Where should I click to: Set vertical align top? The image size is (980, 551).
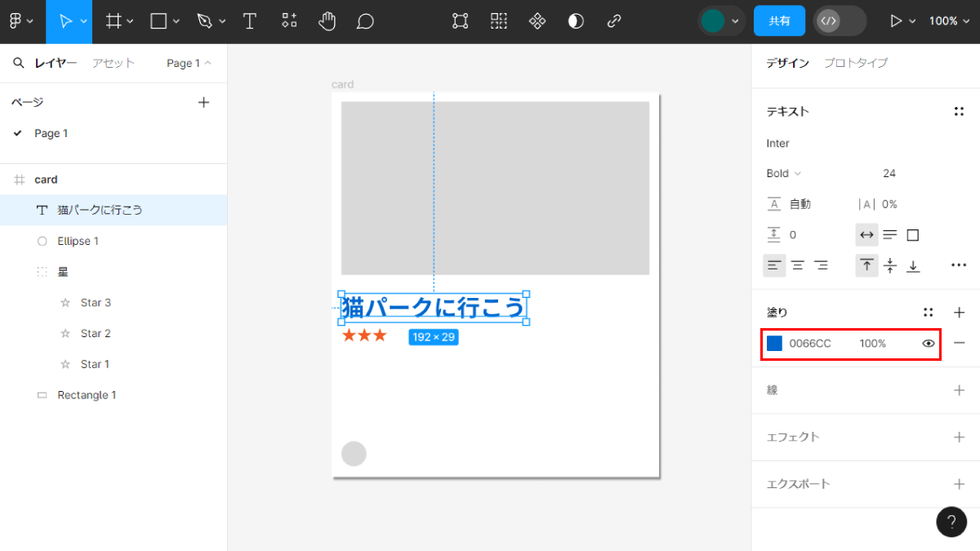[866, 265]
